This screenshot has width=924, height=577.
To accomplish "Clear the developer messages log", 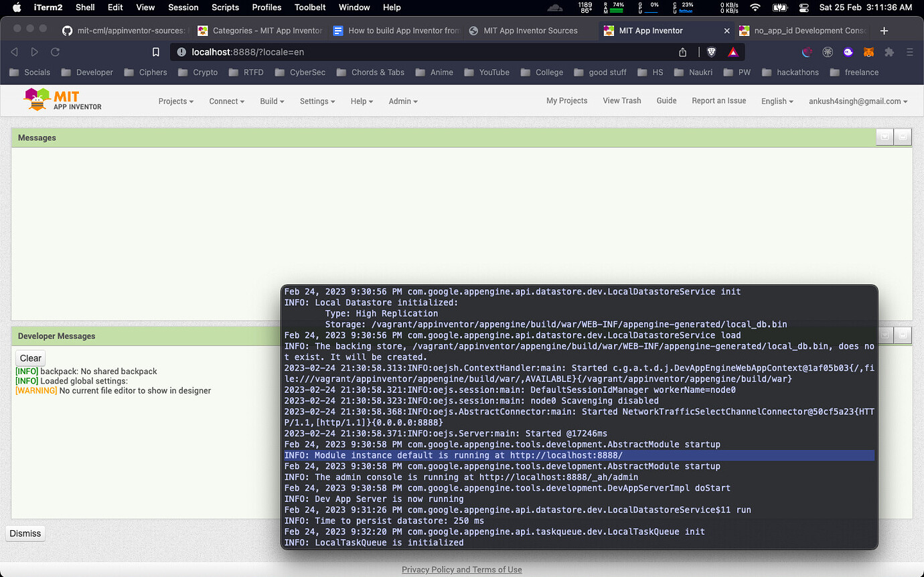I will pos(29,357).
